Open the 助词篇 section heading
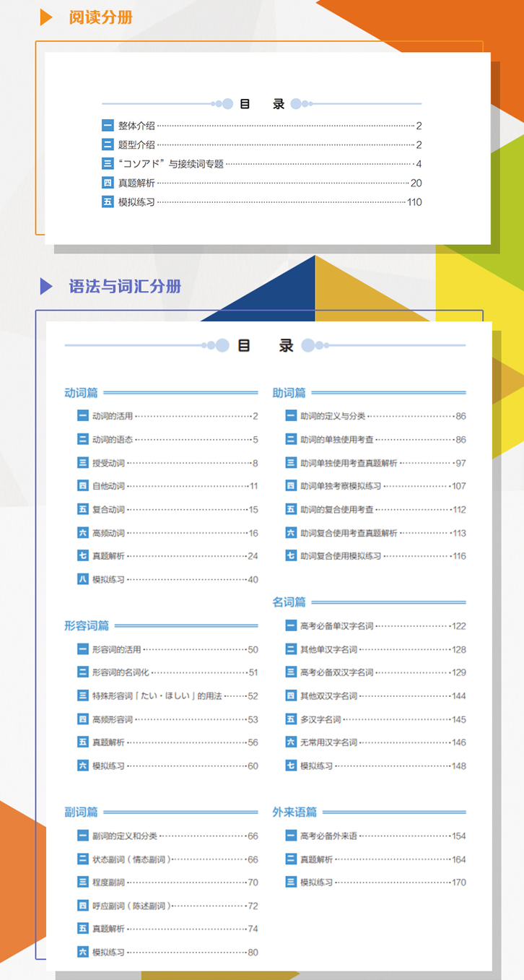Image resolution: width=524 pixels, height=980 pixels. (x=289, y=393)
